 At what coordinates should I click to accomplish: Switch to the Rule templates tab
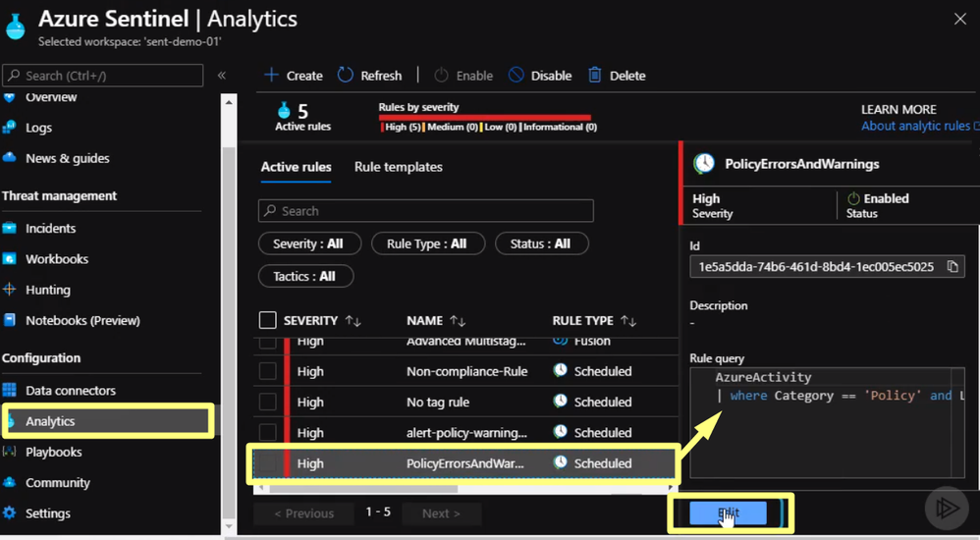point(398,168)
